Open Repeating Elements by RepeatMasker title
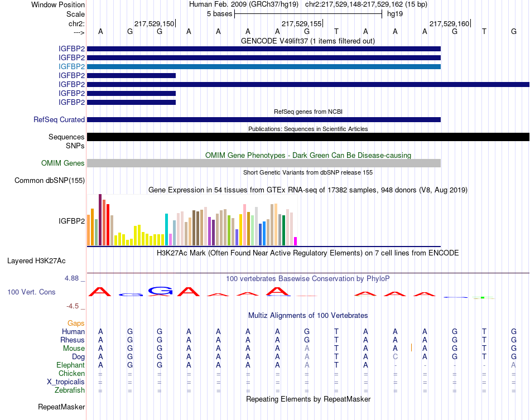The width and height of the screenshot is (530, 420). (308, 399)
